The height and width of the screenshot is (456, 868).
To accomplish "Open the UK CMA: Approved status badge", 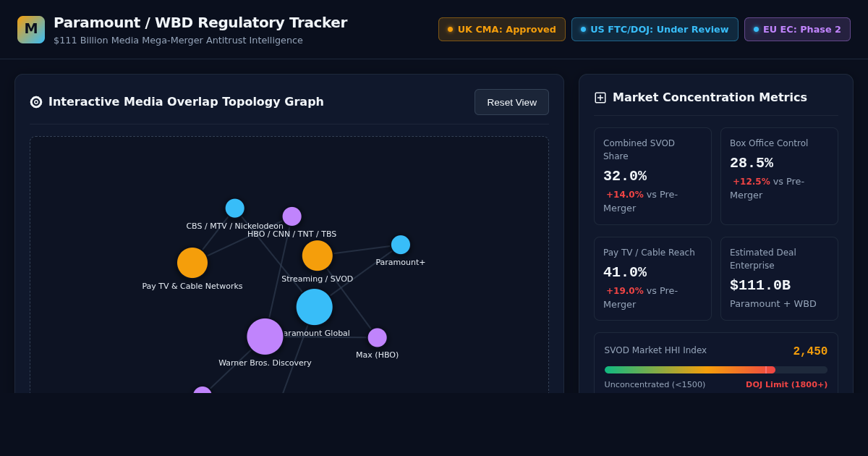I will click(x=502, y=30).
